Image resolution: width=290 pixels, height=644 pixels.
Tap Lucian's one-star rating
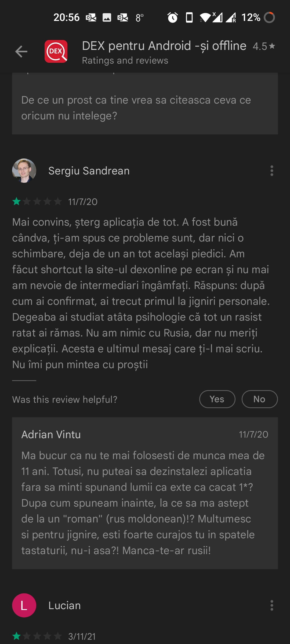tap(37, 636)
